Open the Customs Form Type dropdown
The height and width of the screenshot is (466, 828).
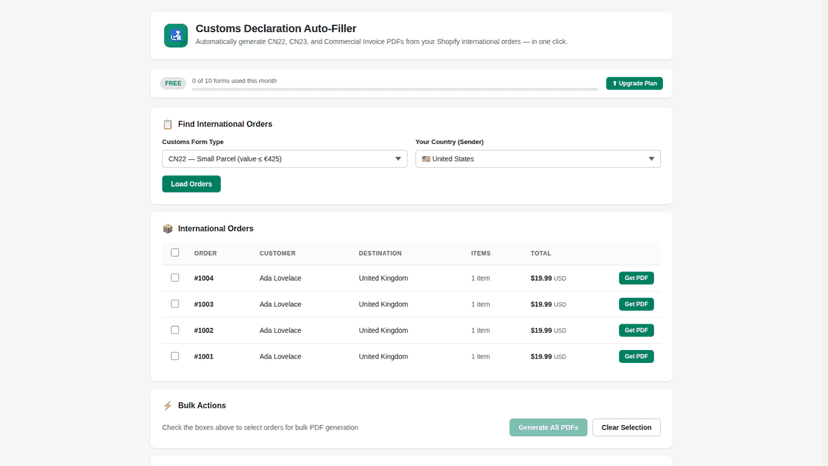point(285,159)
